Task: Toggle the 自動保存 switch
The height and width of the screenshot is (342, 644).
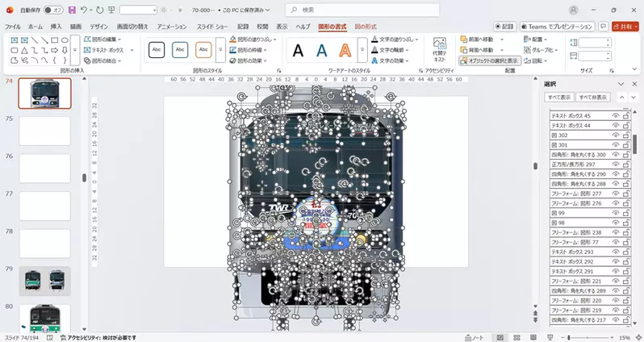Action: [x=53, y=10]
